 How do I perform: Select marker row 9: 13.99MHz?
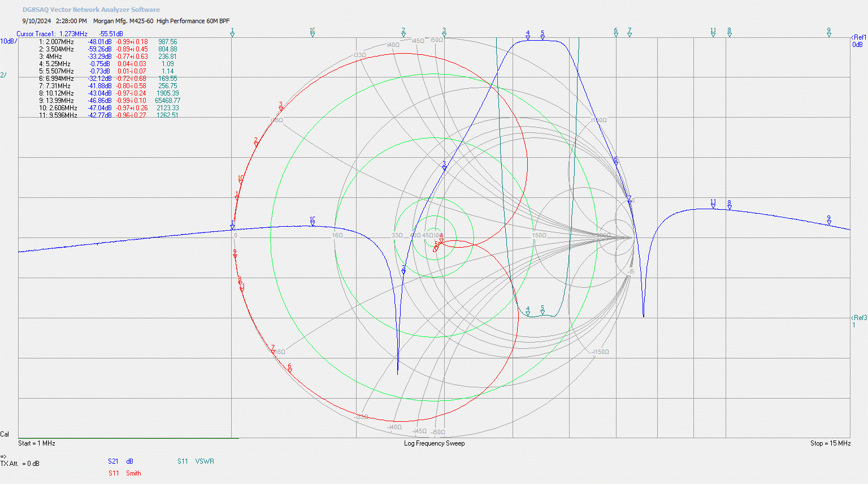110,101
